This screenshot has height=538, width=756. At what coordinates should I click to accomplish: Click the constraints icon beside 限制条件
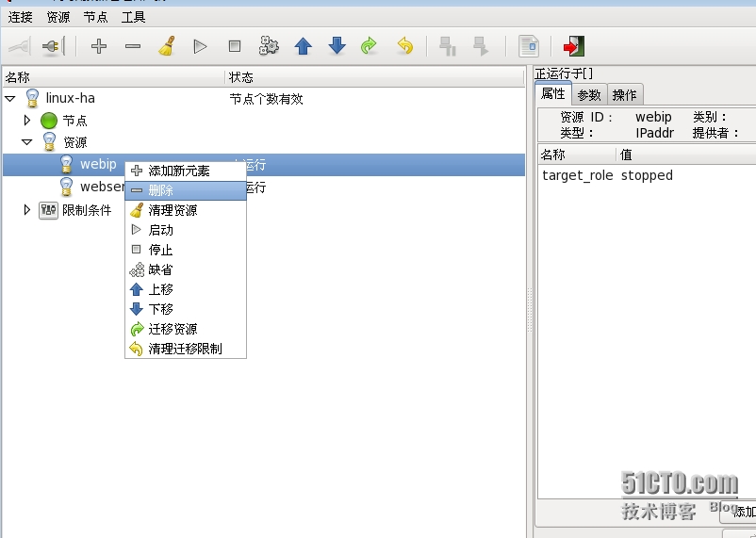[48, 210]
